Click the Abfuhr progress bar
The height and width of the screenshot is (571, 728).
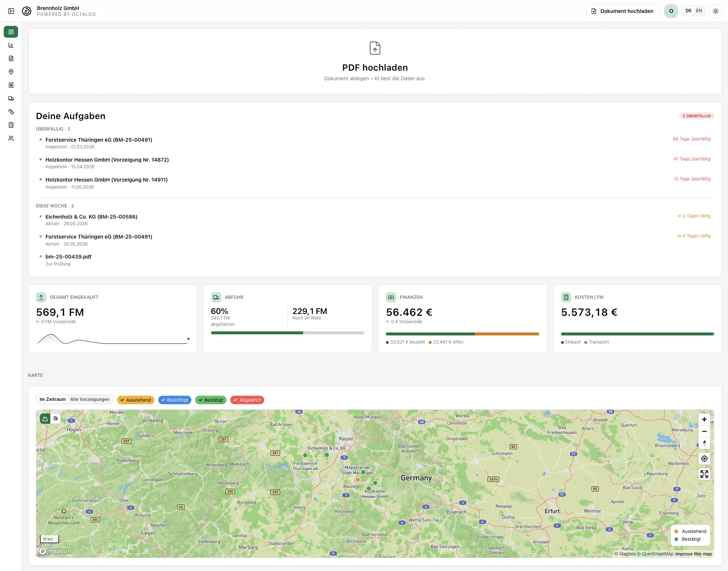288,333
